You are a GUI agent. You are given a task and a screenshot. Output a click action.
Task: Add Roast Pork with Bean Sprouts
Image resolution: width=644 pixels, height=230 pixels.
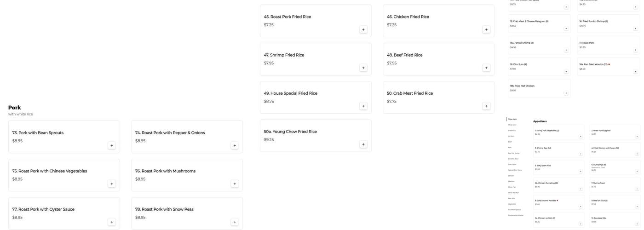(x=112, y=145)
